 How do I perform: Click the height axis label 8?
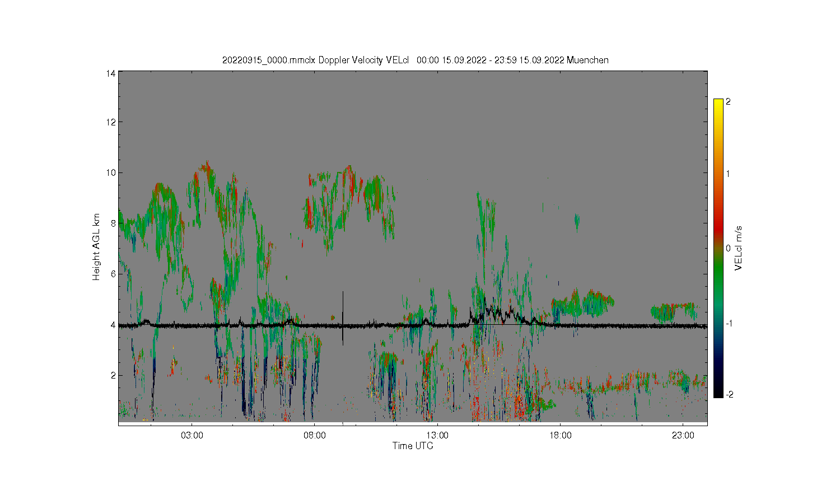113,223
